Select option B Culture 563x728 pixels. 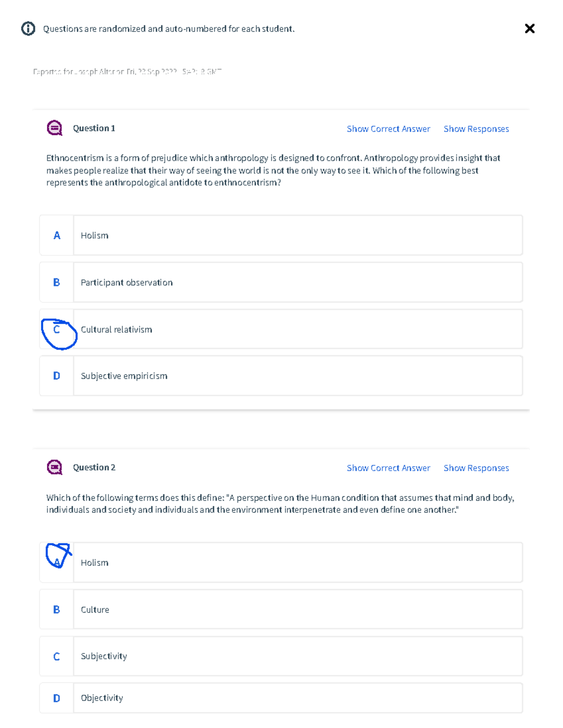pos(281,609)
